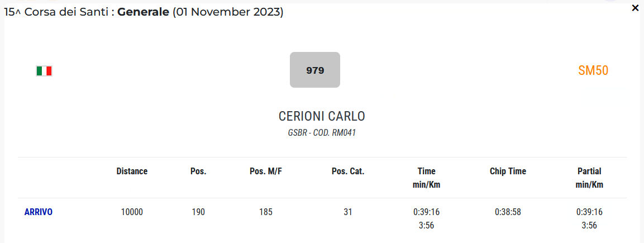Click the ARRIVO split link
644x243 pixels.
pyautogui.click(x=39, y=212)
